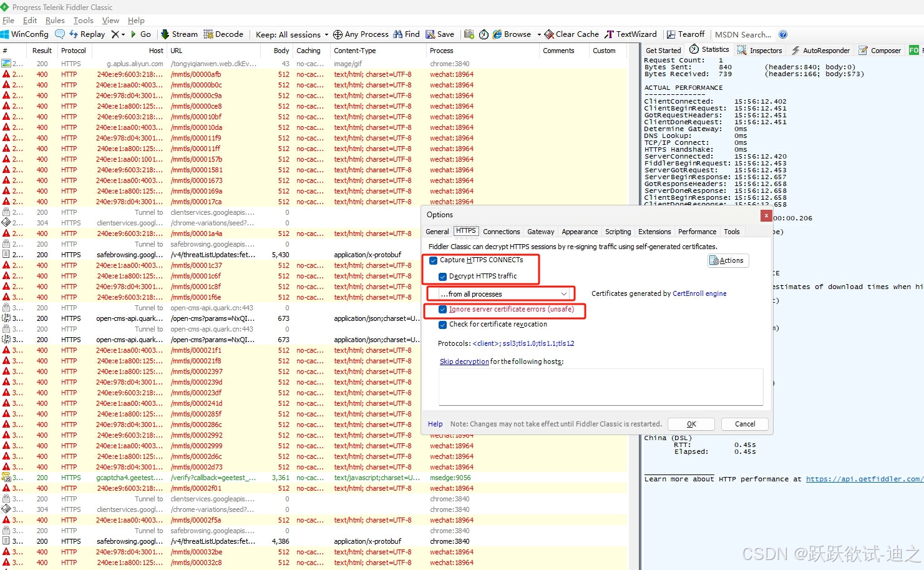Open the Keep: All sessions dropdown
924x570 pixels.
(292, 34)
